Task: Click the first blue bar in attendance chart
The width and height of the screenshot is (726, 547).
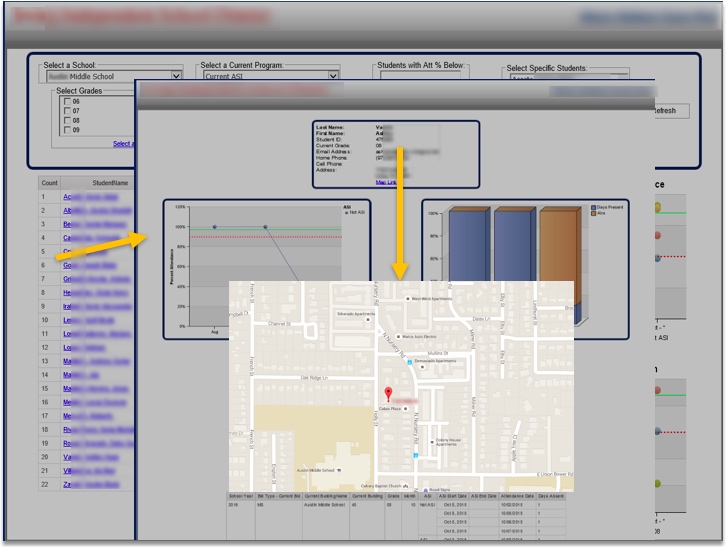Action: point(469,245)
